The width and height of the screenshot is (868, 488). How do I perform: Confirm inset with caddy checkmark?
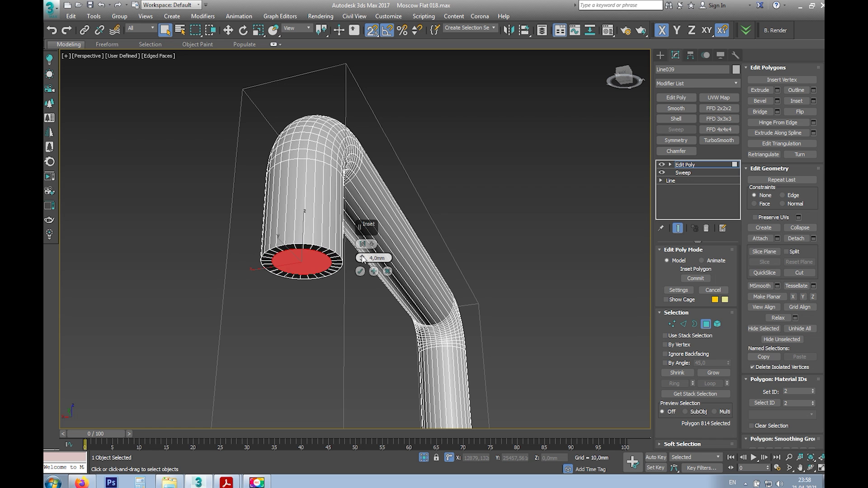coord(360,271)
